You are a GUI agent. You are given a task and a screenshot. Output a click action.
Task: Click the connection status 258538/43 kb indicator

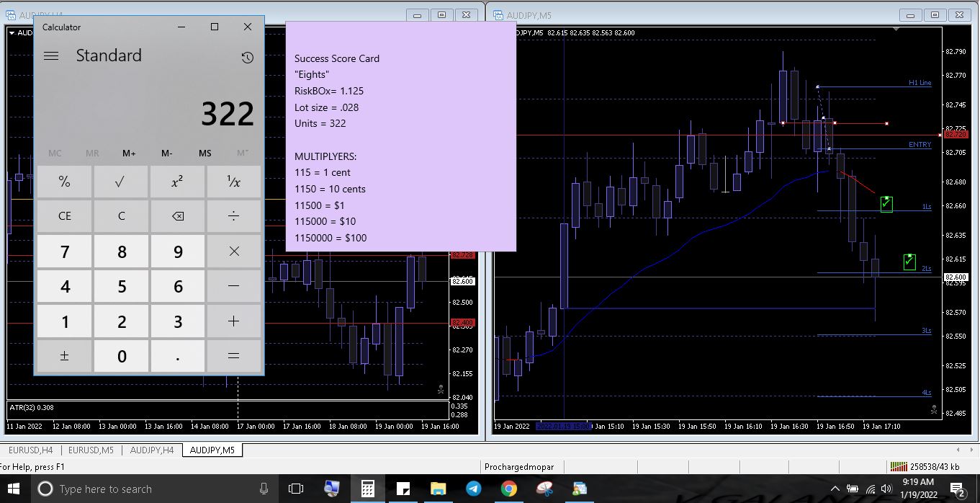coord(925,466)
